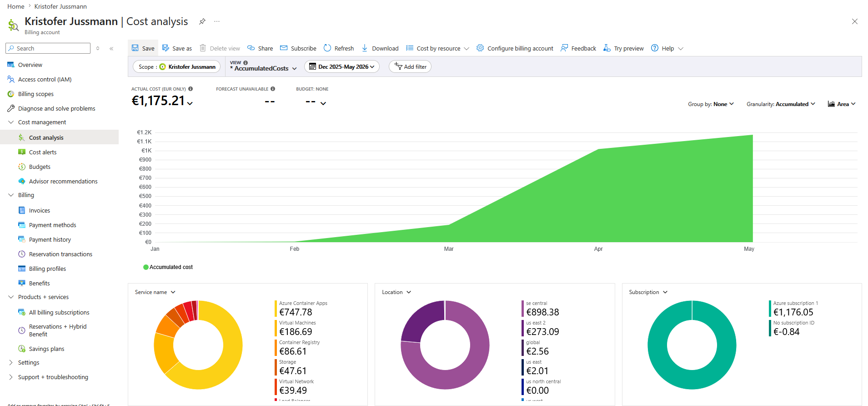Open the Group by None dropdown
Image resolution: width=868 pixels, height=406 pixels.
click(x=711, y=104)
